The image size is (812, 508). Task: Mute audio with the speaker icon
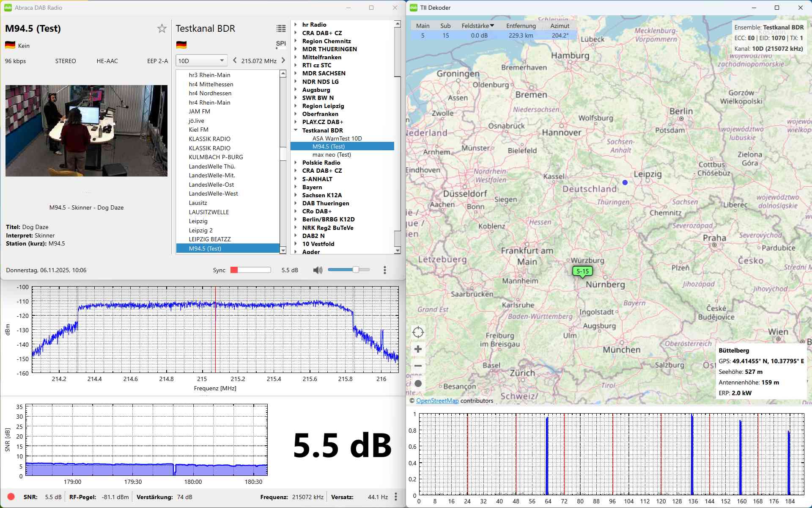318,270
